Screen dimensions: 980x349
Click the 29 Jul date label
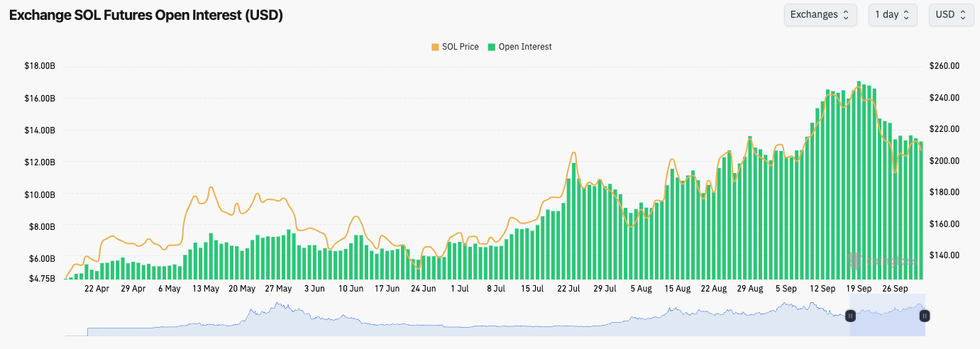[x=605, y=289]
